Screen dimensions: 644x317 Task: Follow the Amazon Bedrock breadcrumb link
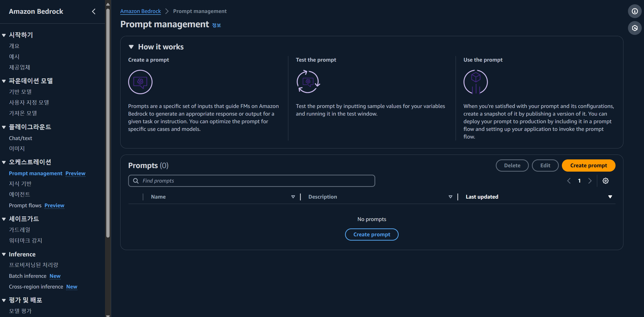140,11
